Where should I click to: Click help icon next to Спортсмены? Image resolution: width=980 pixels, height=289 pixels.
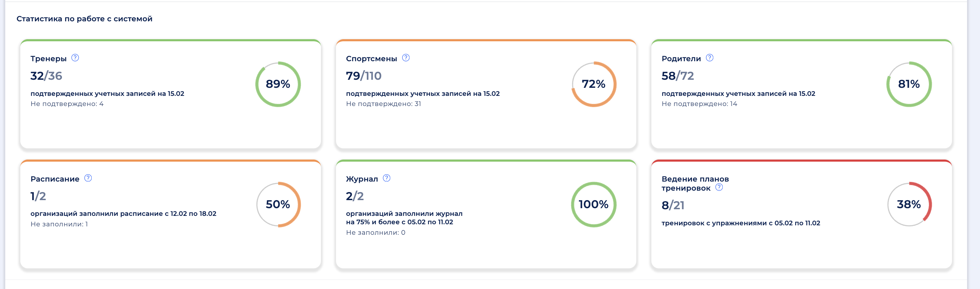point(406,58)
